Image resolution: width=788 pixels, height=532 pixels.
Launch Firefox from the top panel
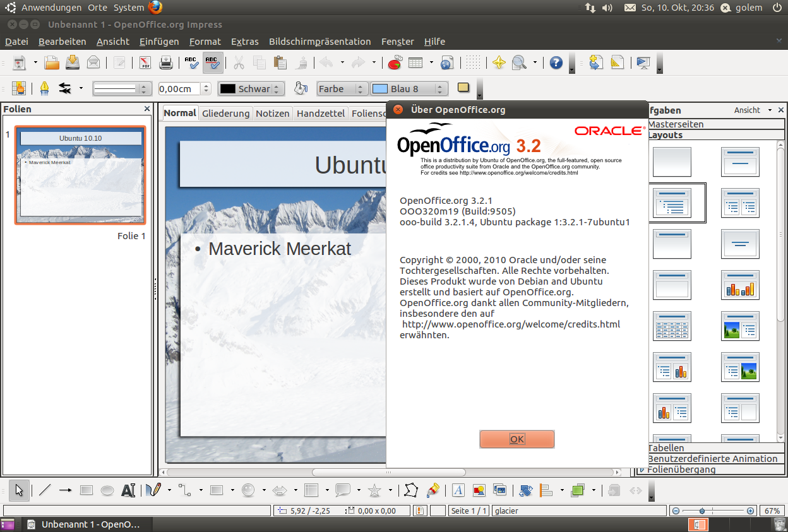155,8
